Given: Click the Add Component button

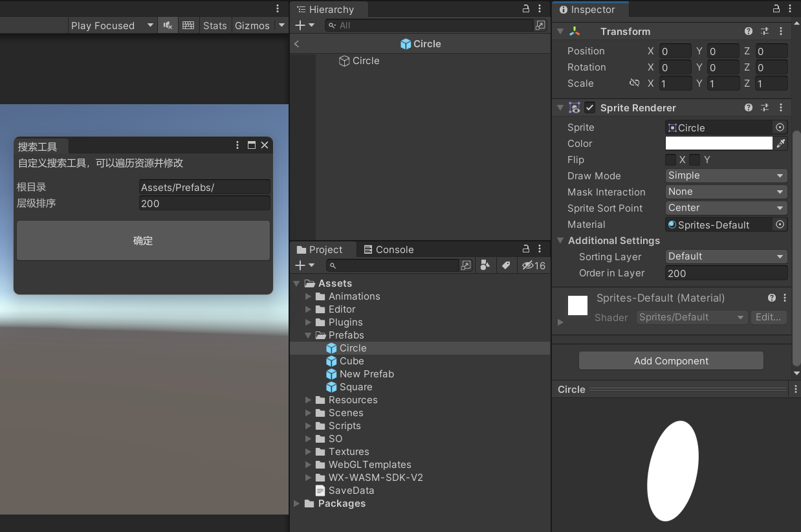Looking at the screenshot, I should click(670, 360).
